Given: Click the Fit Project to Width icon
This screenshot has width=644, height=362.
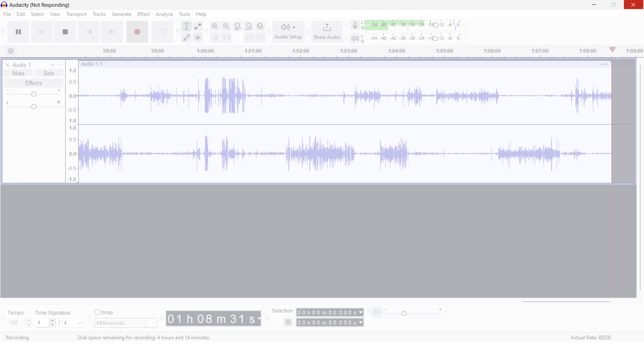Looking at the screenshot, I should 249,26.
